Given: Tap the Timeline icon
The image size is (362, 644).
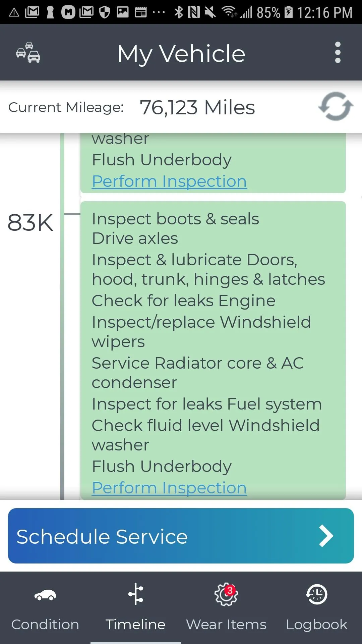Looking at the screenshot, I should 136,594.
